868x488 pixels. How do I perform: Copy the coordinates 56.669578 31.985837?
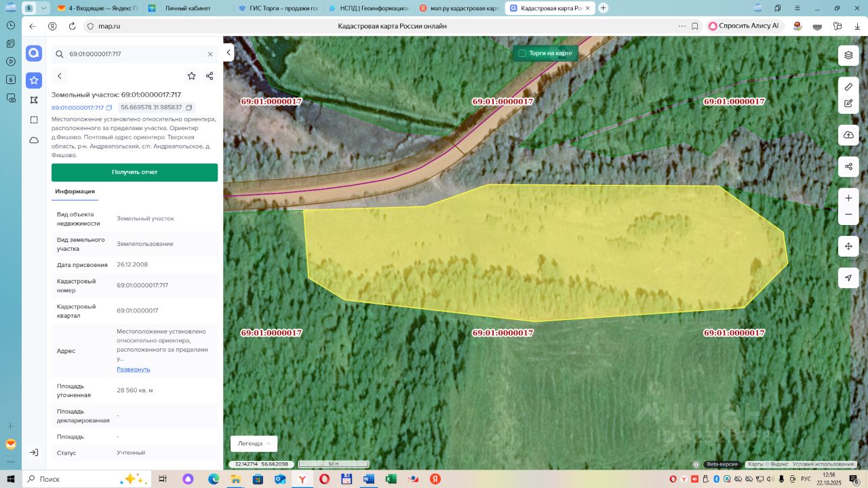pyautogui.click(x=189, y=107)
